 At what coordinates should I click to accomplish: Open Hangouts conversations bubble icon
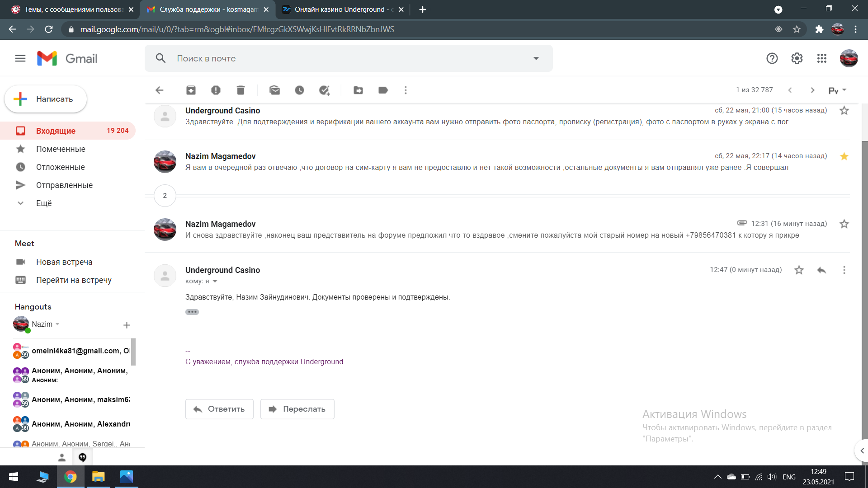coord(82,458)
